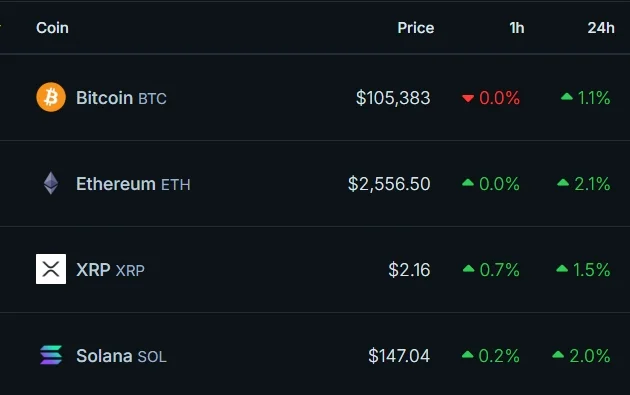This screenshot has width=630, height=395.
Task: Click the green up arrow for Solana 24h
Action: tap(558, 354)
